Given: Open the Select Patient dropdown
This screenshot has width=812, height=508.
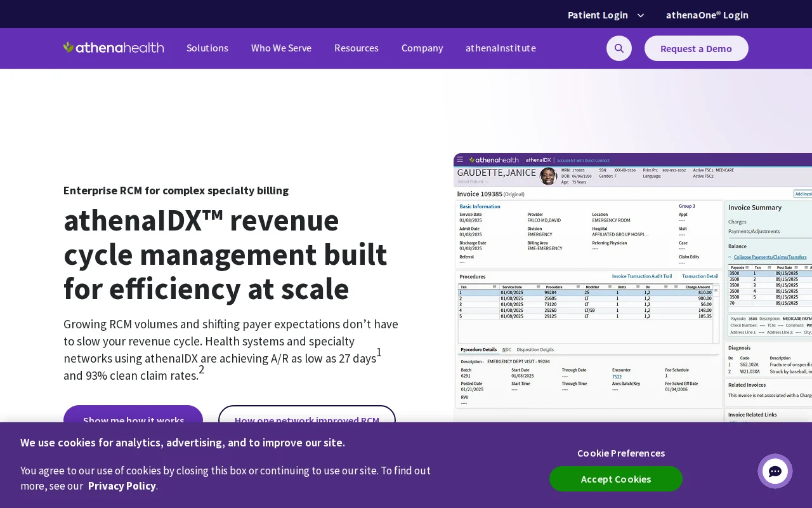Looking at the screenshot, I should click(x=472, y=182).
